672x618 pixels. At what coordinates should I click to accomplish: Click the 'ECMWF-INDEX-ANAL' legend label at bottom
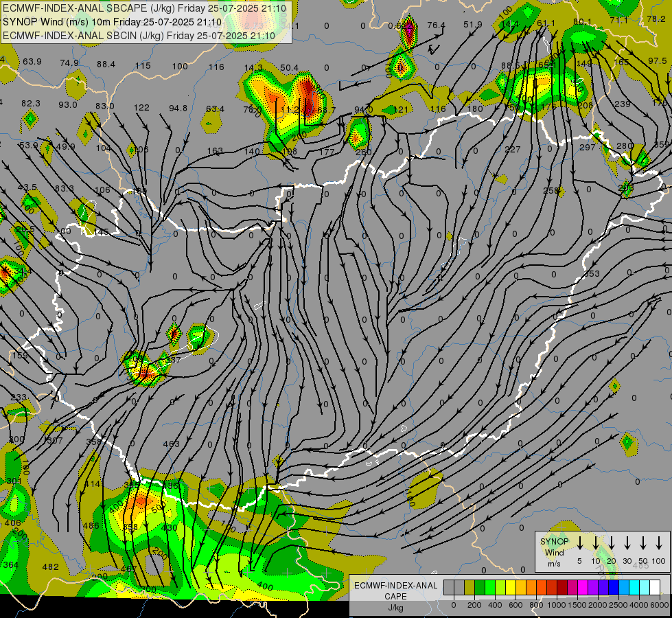pos(395,586)
